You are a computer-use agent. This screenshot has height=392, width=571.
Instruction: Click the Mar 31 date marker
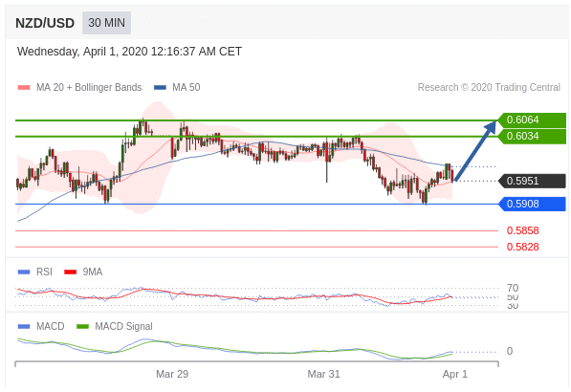[323, 374]
